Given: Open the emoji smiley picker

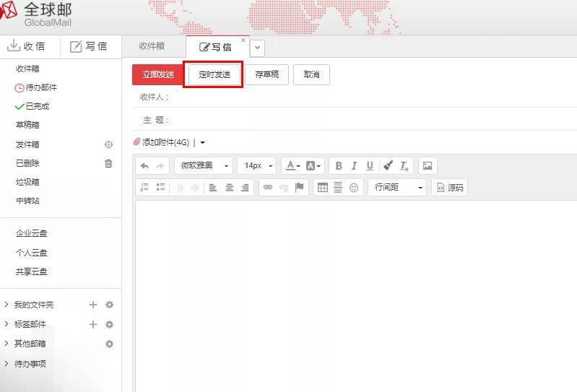Looking at the screenshot, I should [x=354, y=188].
